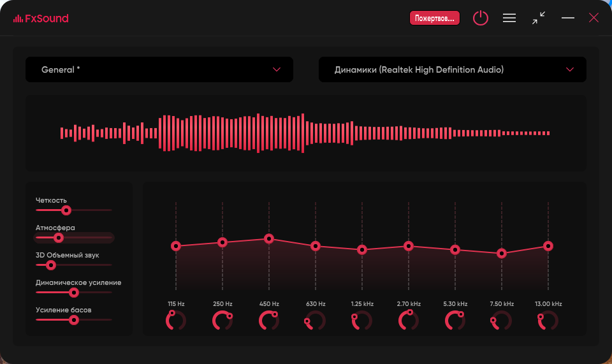
Task: Click the Усиление басов label
Action: point(64,310)
